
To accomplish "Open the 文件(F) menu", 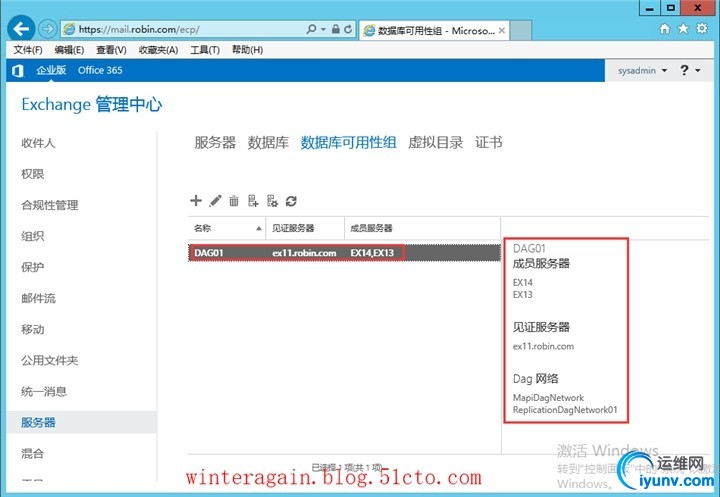I will coord(28,50).
